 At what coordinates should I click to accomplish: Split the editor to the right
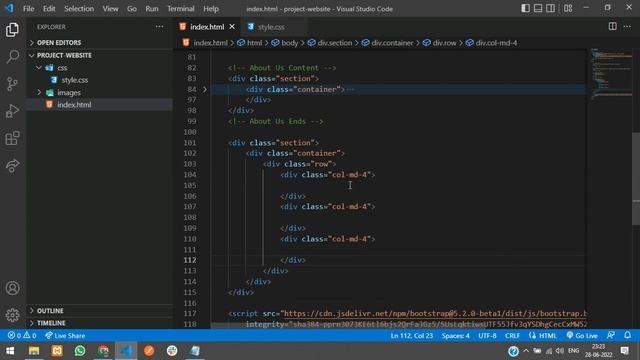tap(612, 27)
